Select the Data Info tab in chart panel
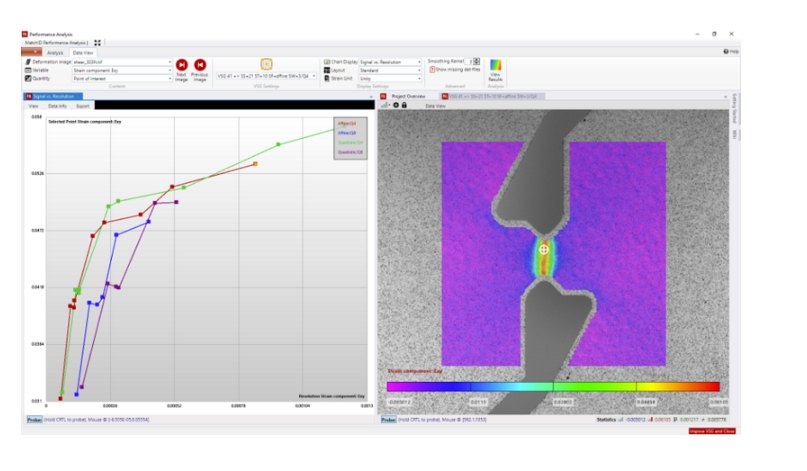Viewport: 807px width, 471px height. point(58,105)
